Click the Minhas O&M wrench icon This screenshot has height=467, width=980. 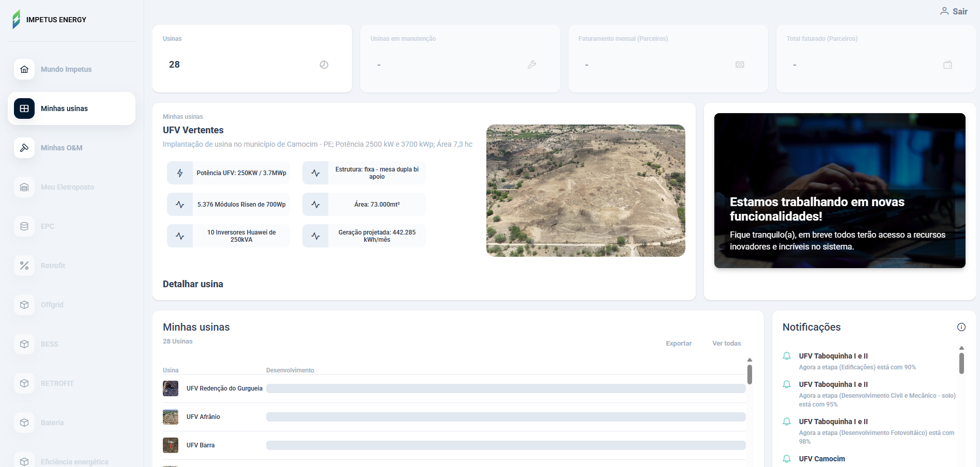[24, 148]
